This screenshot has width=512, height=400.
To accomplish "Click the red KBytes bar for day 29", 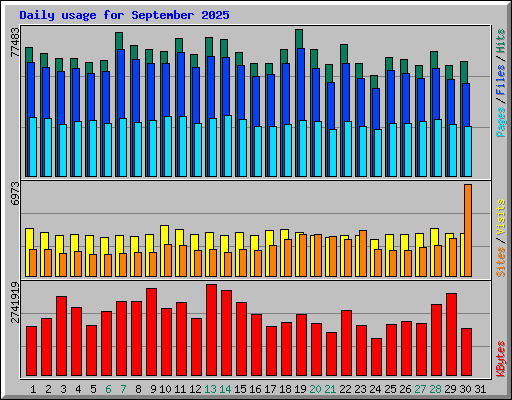I will point(451,335).
